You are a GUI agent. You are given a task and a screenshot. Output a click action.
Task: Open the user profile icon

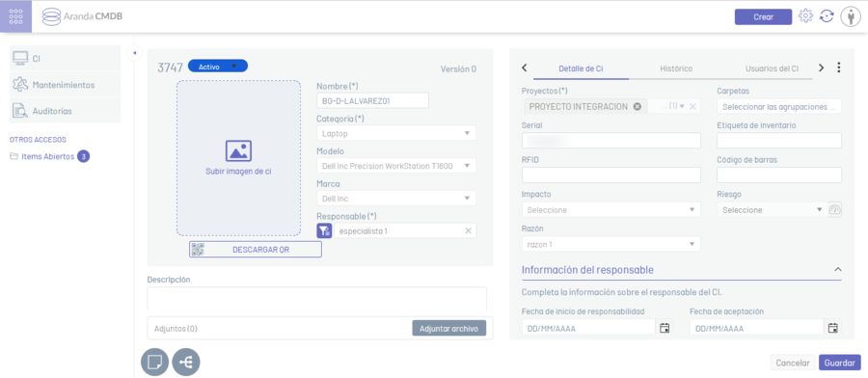coord(851,16)
